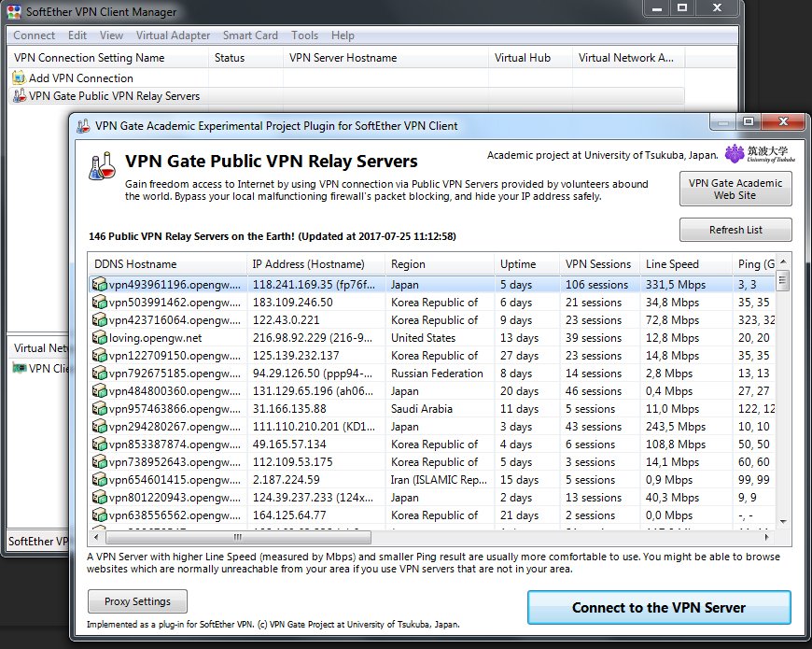The image size is (812, 649).
Task: Click the server icon for vpn792675185.opengw
Action: pyautogui.click(x=99, y=373)
